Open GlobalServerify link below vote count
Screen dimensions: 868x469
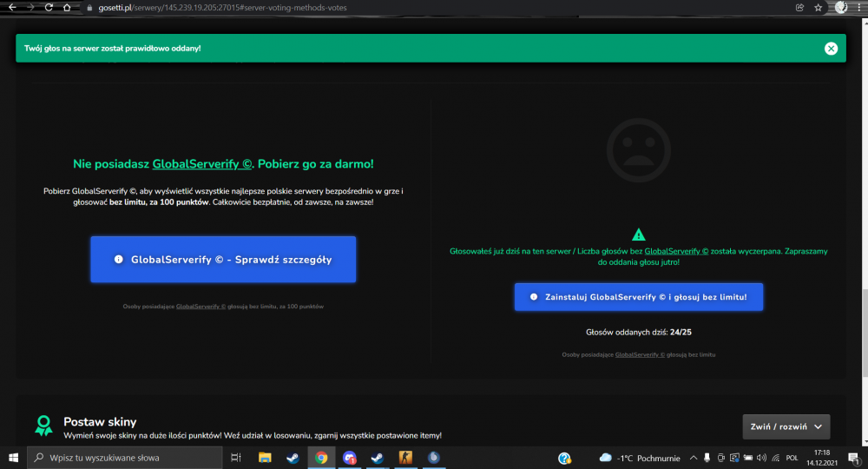tap(640, 354)
